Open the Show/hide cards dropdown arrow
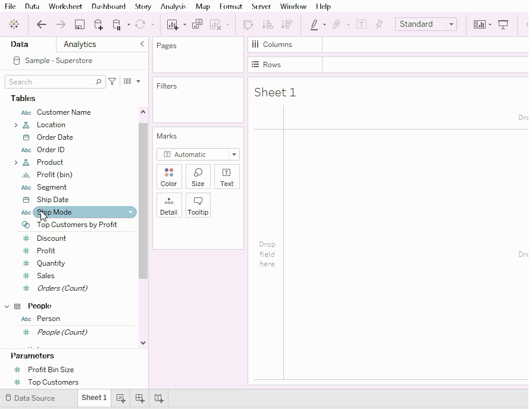The width and height of the screenshot is (532, 409). click(490, 25)
